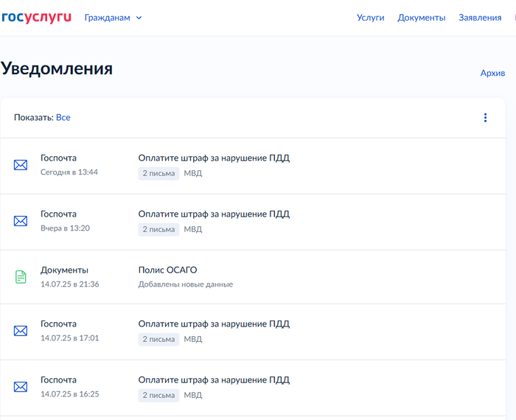Open Документы in top navigation
Screen dimensions: 516x420
[421, 18]
